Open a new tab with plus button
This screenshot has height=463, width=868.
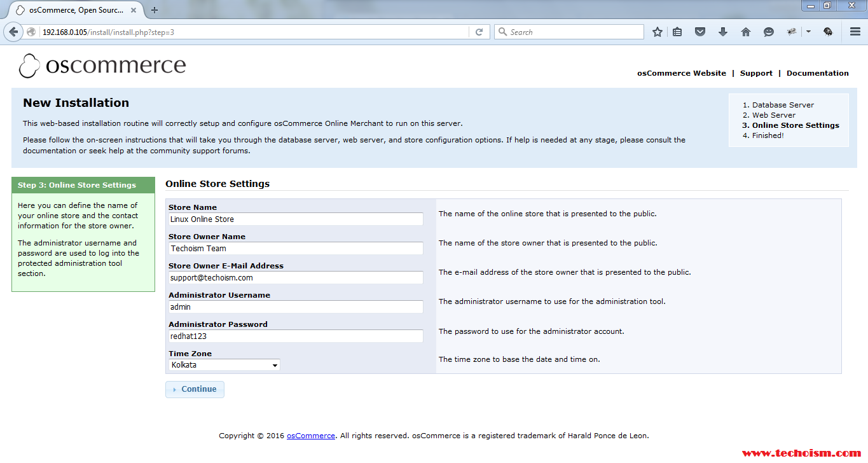155,10
